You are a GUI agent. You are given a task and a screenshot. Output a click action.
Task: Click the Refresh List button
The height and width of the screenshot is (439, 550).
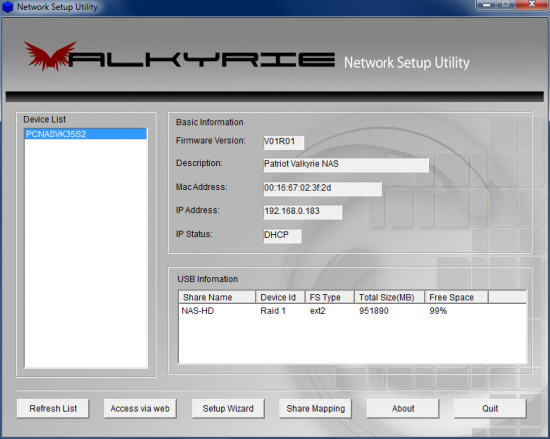[53, 408]
